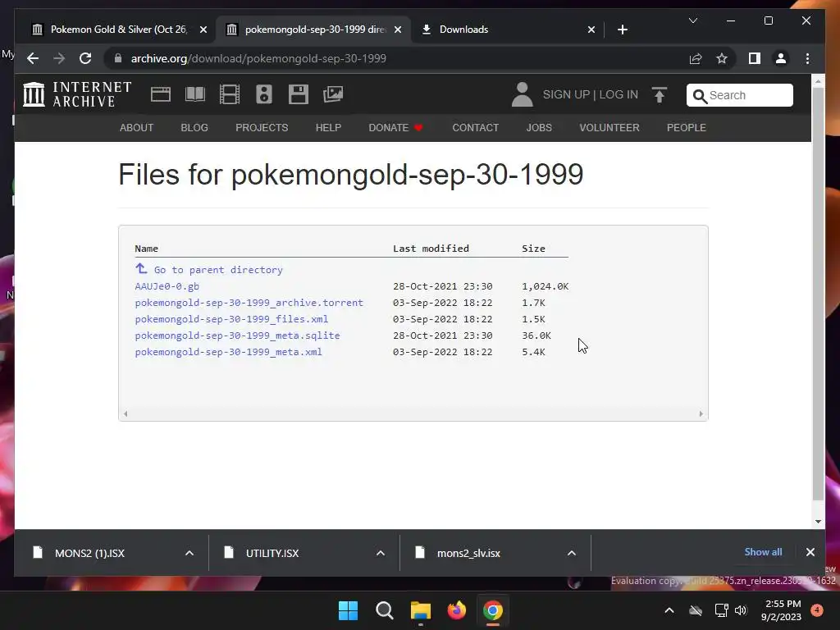The image size is (840, 630).
Task: Click DONATE in navigation
Action: 396,127
